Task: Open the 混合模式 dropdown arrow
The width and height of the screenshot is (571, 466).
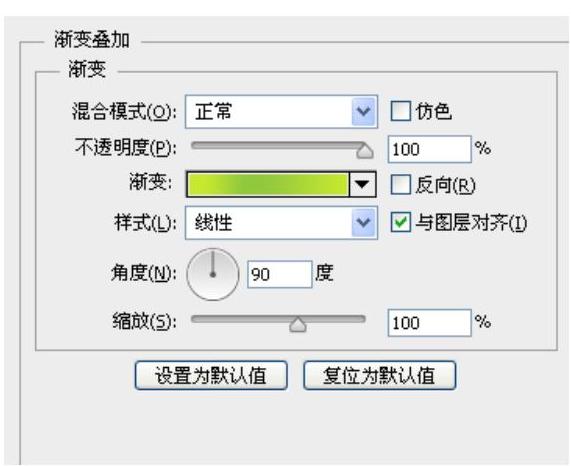Action: point(364,111)
